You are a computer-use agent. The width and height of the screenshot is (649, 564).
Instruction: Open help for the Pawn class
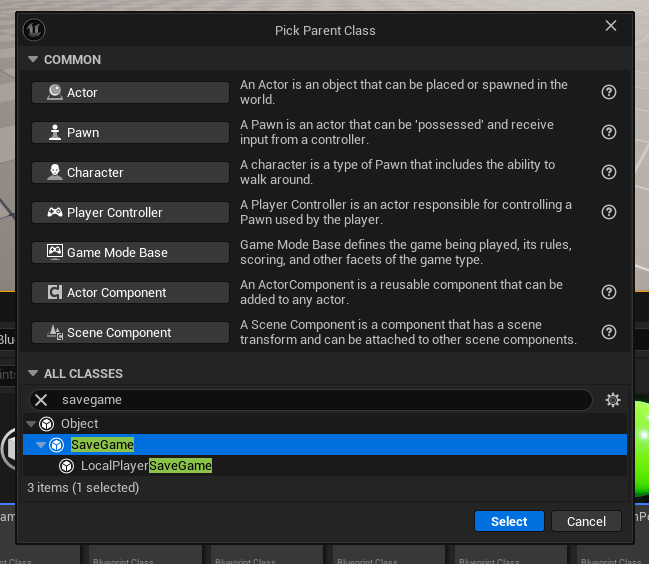click(x=608, y=132)
